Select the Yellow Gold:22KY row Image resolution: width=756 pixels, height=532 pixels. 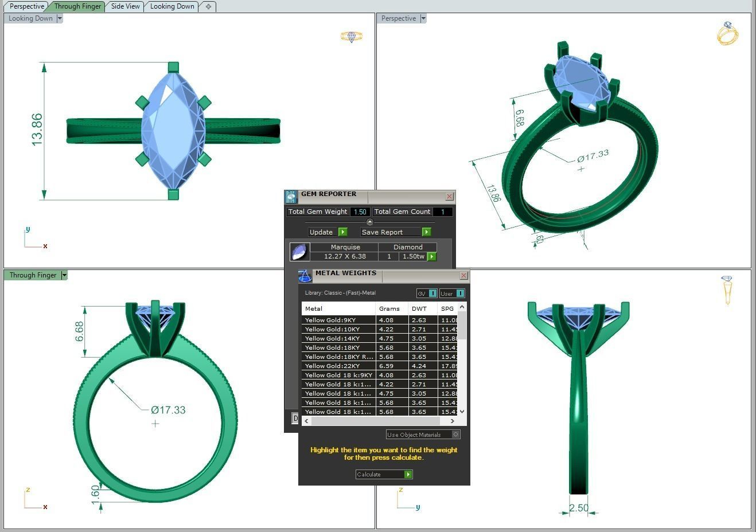380,366
